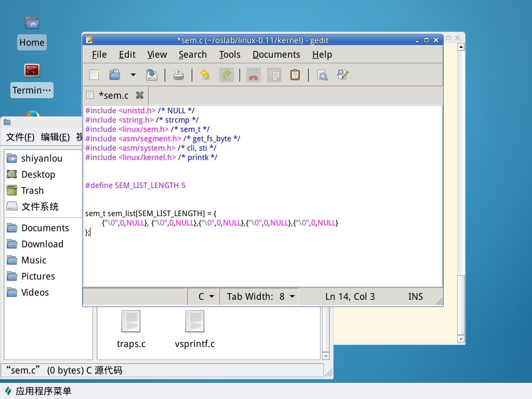532x399 pixels.
Task: Open Home folder desktop icon
Action: (x=32, y=32)
